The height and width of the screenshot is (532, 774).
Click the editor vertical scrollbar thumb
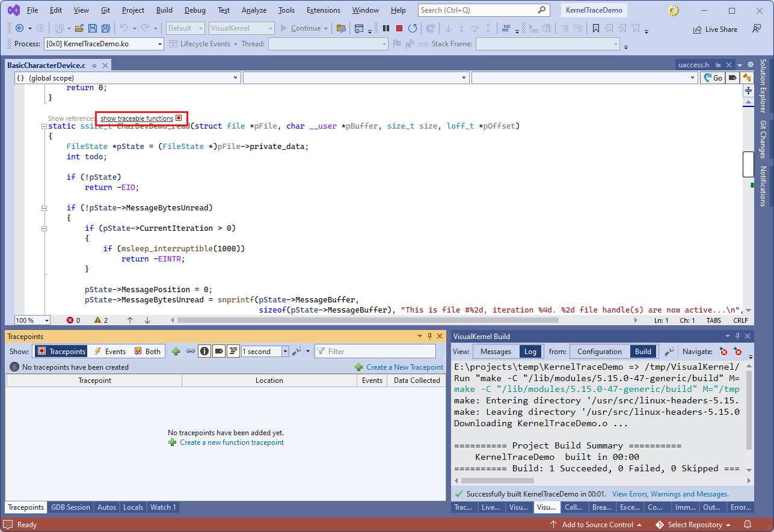pyautogui.click(x=748, y=164)
